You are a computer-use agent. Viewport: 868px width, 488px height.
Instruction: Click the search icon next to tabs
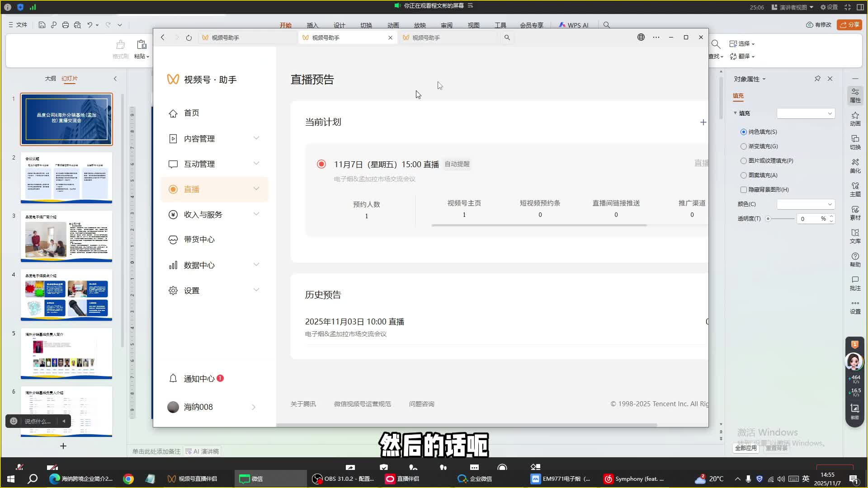pyautogui.click(x=507, y=38)
